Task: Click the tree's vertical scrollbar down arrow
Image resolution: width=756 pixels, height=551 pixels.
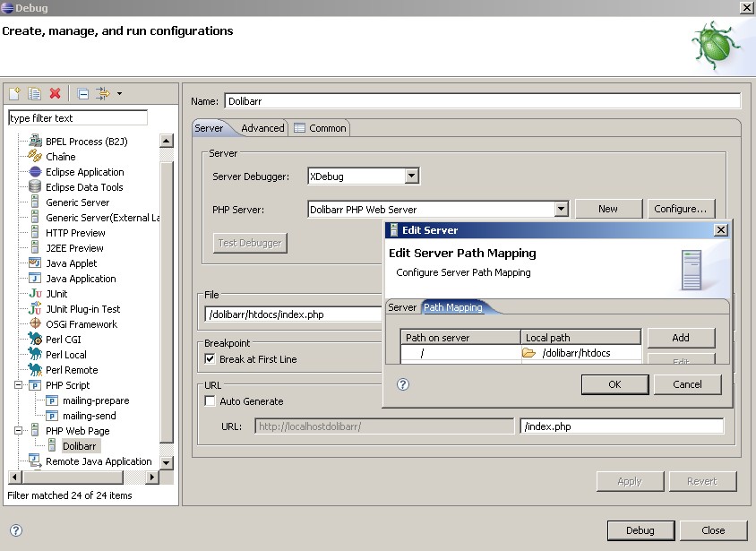Action: pos(166,462)
